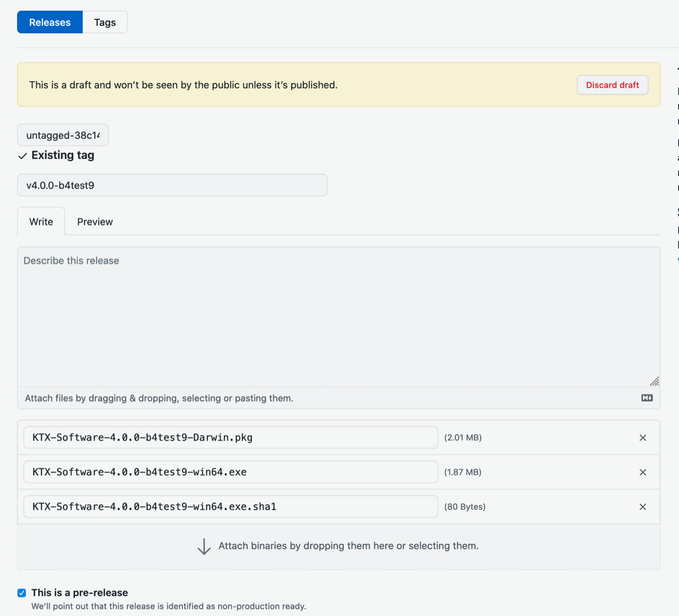This screenshot has width=679, height=616.
Task: Click the Discard draft button
Action: 612,84
